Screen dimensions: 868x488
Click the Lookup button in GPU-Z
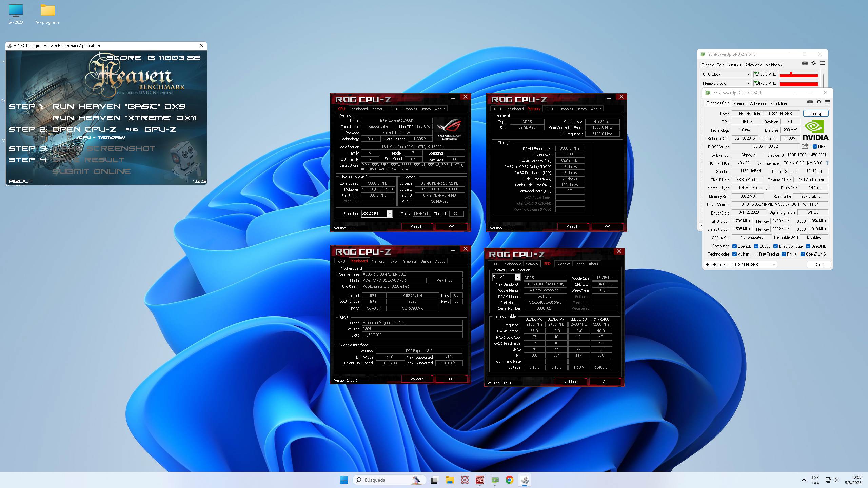tap(815, 114)
